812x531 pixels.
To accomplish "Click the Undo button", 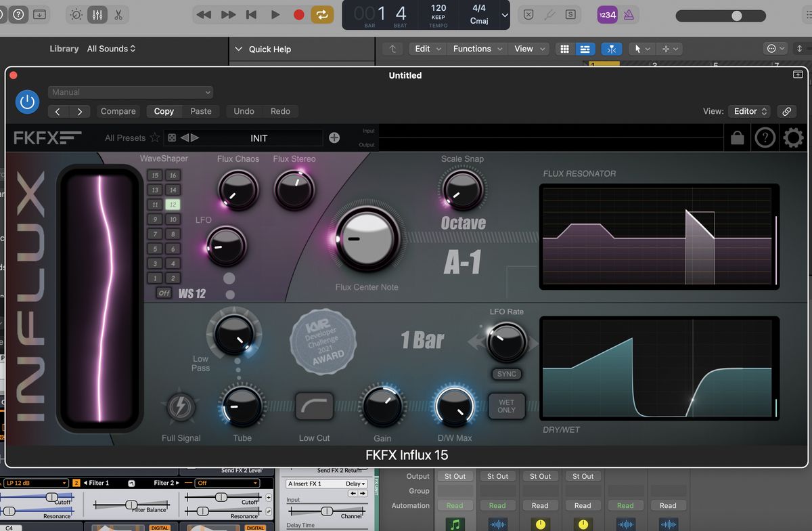I will (244, 111).
